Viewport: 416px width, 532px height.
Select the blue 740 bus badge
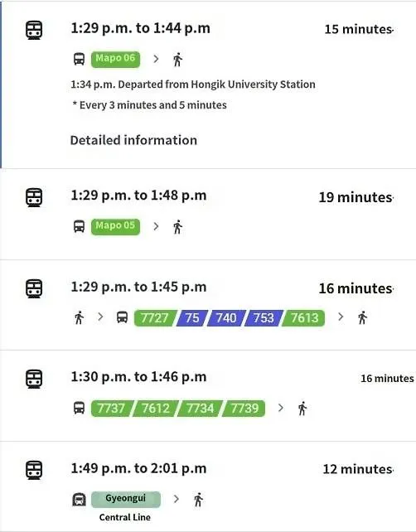(x=226, y=318)
